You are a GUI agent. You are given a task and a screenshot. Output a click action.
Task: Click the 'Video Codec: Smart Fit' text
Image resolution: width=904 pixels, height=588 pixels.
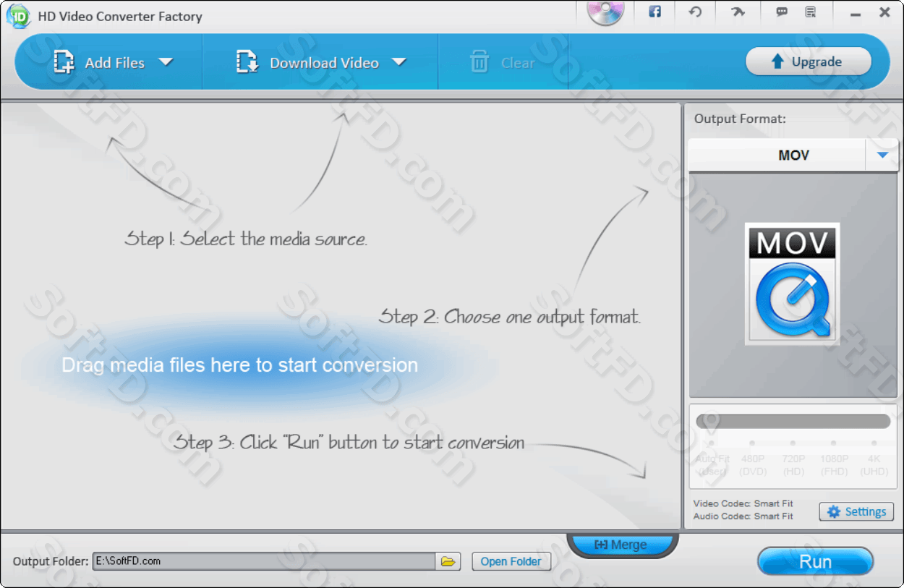(743, 503)
